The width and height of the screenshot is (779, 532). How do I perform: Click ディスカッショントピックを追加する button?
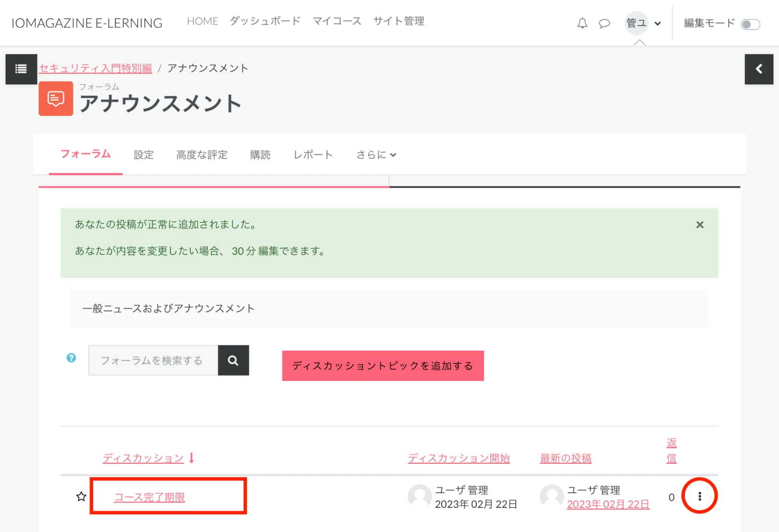[383, 366]
